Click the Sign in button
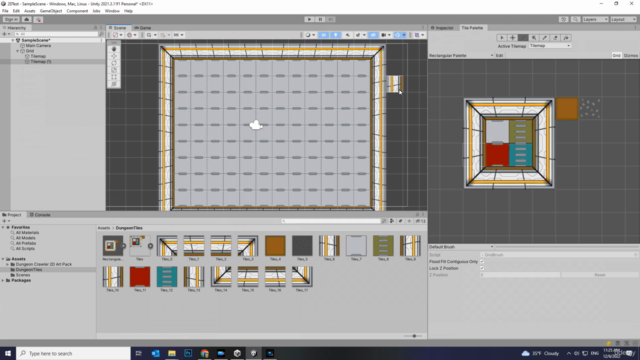The width and height of the screenshot is (640, 360). (x=11, y=19)
